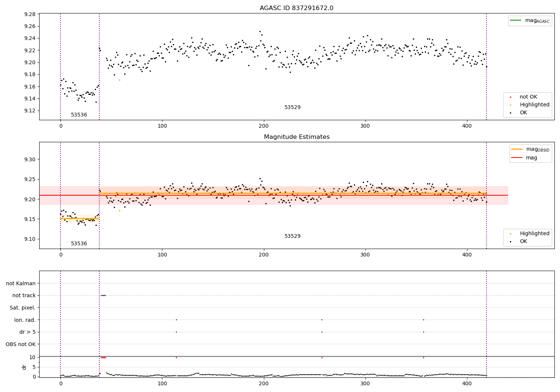
Task: Click the 'dr' axis label in bottom plot
Action: click(x=24, y=367)
